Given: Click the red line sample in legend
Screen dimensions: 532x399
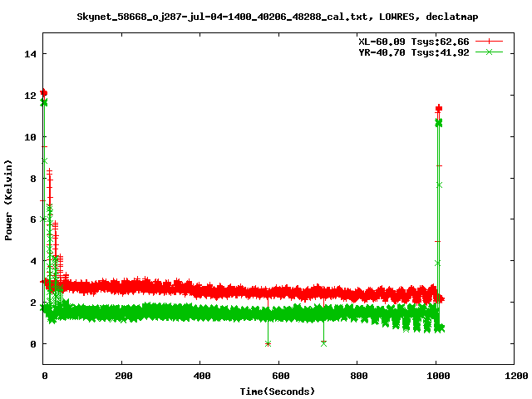Looking at the screenshot, I should pos(489,42).
